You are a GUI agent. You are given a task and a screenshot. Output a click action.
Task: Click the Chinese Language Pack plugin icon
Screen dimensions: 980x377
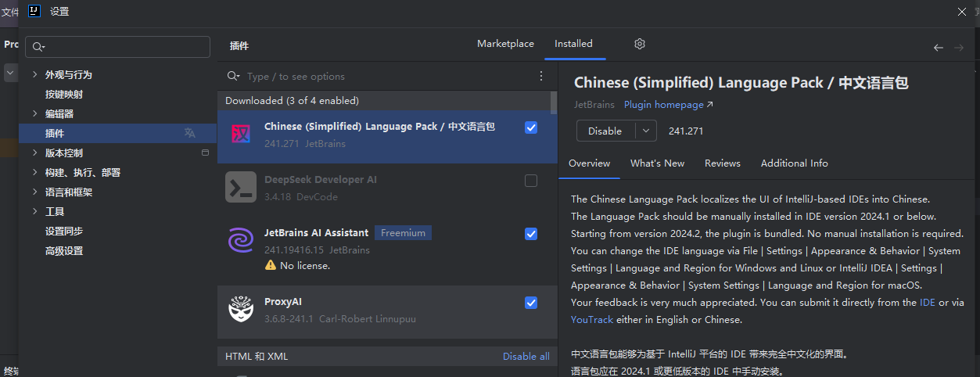241,135
